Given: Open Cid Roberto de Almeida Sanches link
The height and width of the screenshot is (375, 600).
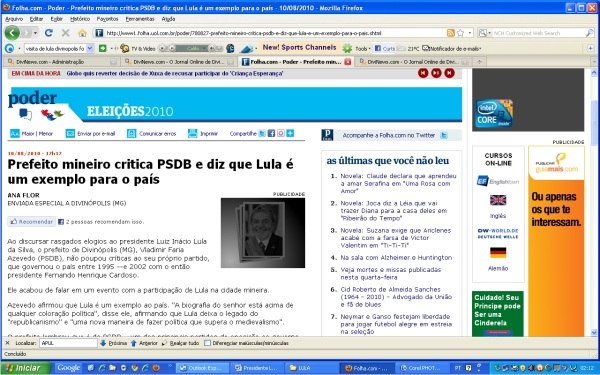Looking at the screenshot, I should pyautogui.click(x=396, y=297).
